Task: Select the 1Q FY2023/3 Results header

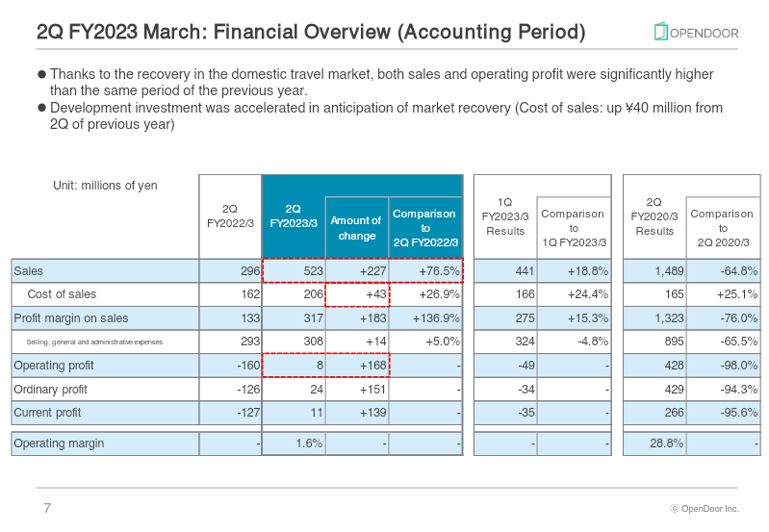Action: pyautogui.click(x=505, y=216)
